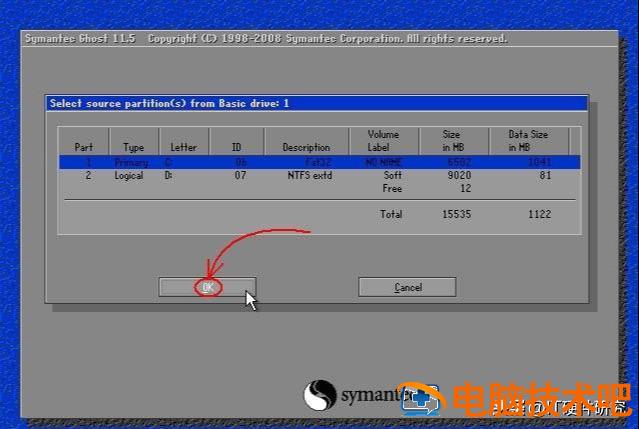Click the Soft volume label cell

[x=392, y=176]
